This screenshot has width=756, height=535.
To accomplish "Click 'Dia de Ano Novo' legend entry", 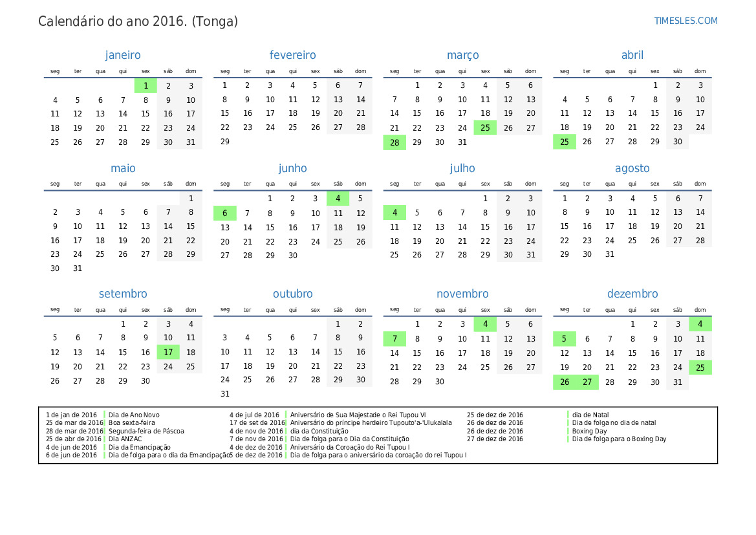I will click(134, 415).
